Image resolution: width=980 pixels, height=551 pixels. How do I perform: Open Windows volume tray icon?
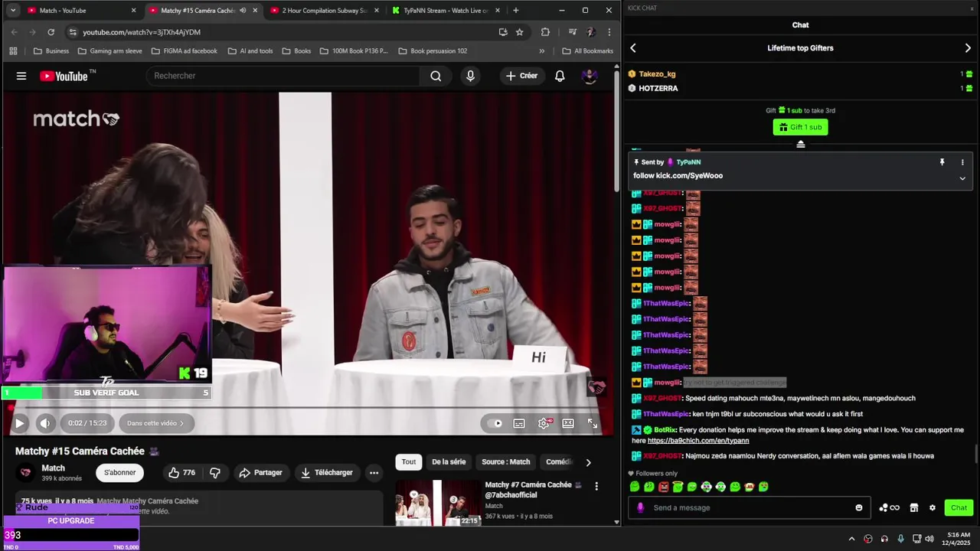click(929, 539)
